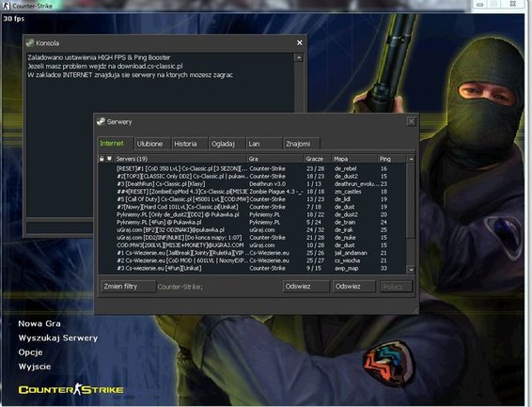532x407 pixels.
Task: Click the Deathrun v3.0 game cell
Action: [x=267, y=184]
